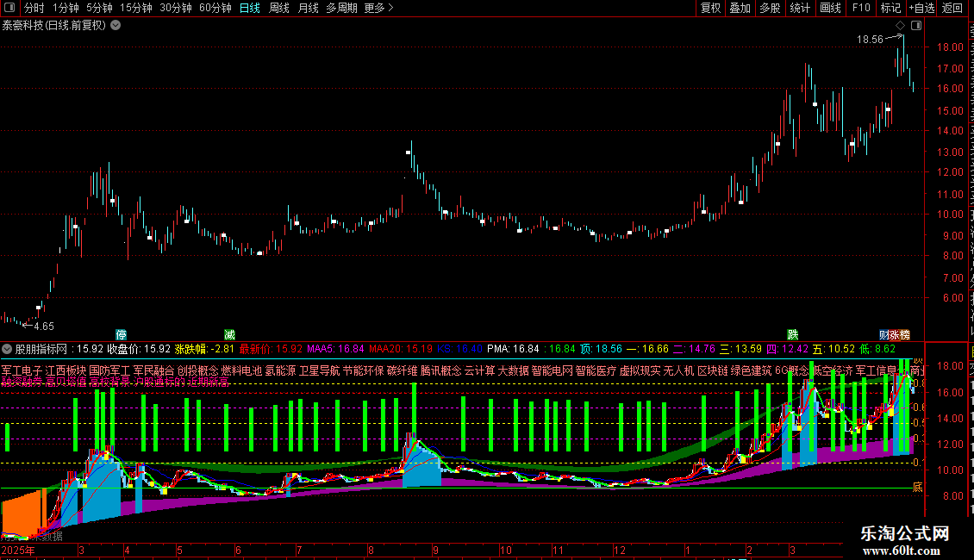
Task: Open the 统计 statistics tool
Action: [x=800, y=8]
